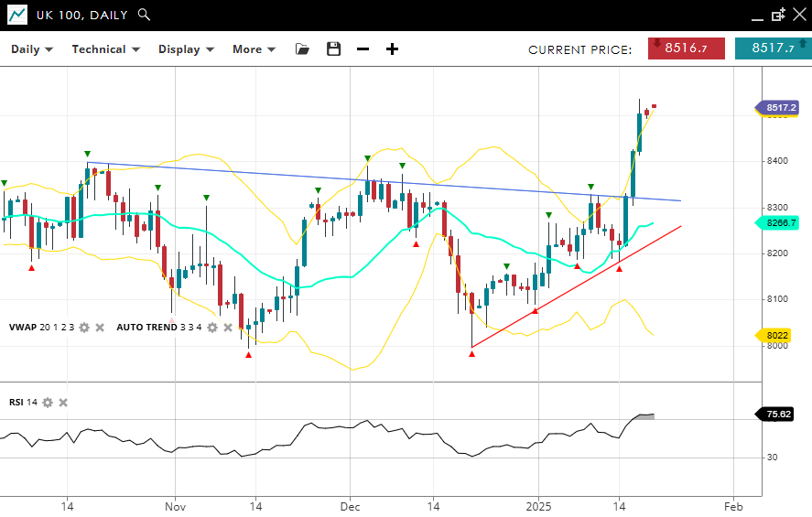The height and width of the screenshot is (517, 812).
Task: Remove the RSI indicator panel
Action: (63, 403)
